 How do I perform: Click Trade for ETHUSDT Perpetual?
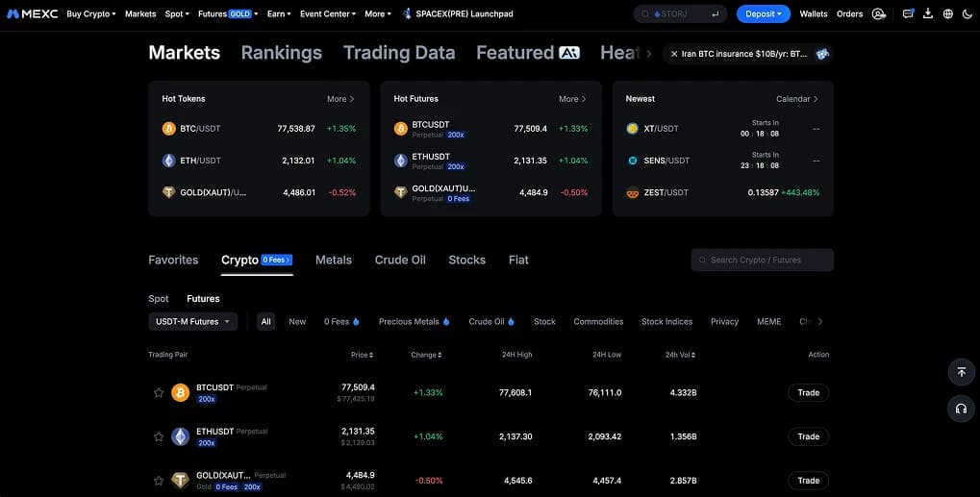tap(808, 436)
